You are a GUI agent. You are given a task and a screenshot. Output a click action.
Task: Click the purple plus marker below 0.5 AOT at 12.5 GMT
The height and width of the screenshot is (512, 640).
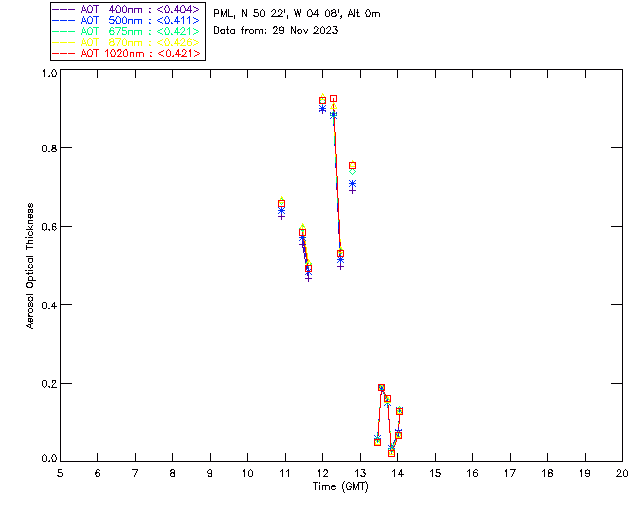(x=340, y=267)
